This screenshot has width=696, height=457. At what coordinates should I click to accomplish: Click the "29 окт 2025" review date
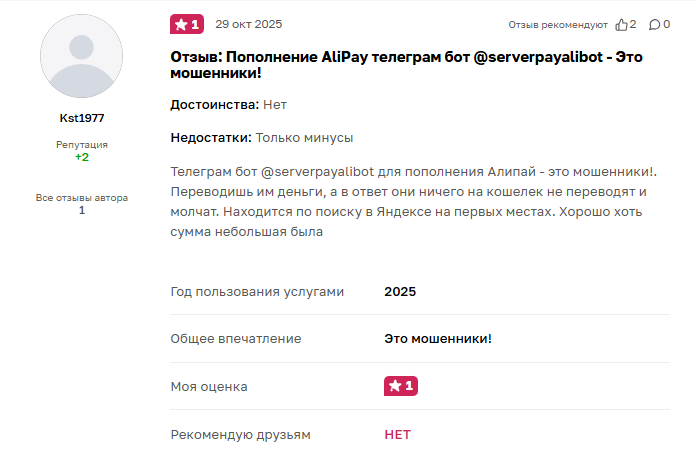250,23
